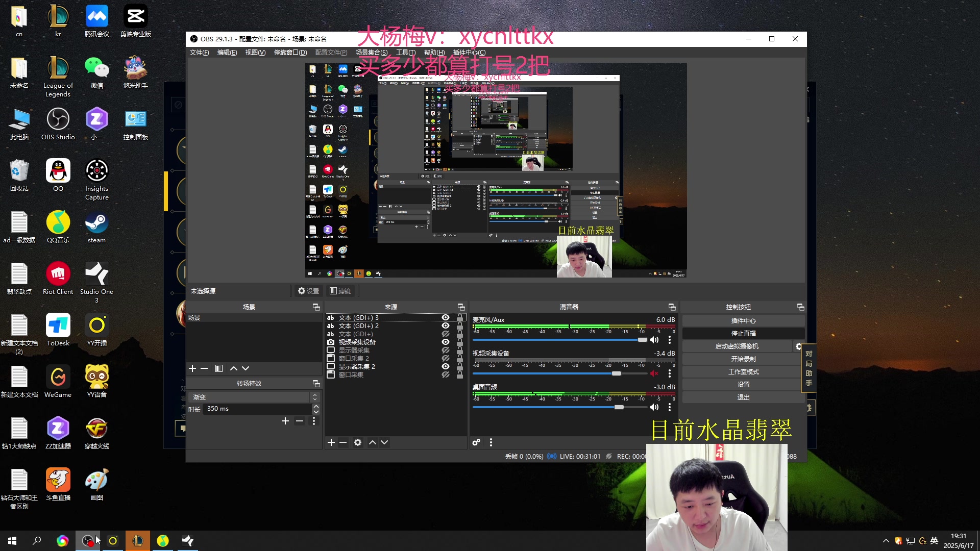Hide the 文本 (GDI+) 2 source
This screenshot has width=980, height=551.
pos(446,326)
